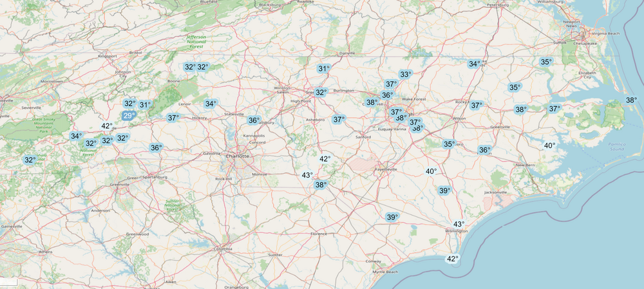
Task: Click the Jefferson National Forest label
Action: pos(196,42)
